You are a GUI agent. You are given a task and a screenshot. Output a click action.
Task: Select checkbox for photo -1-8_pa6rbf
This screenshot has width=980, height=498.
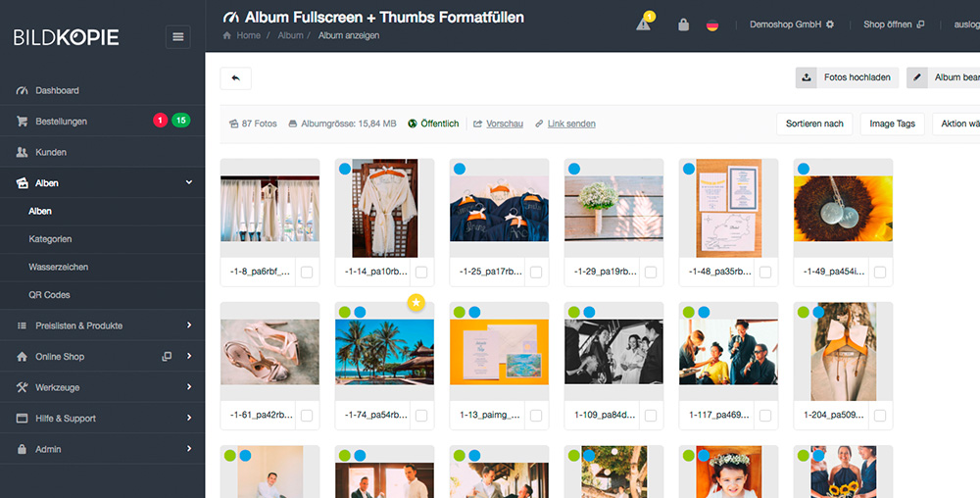pos(307,273)
